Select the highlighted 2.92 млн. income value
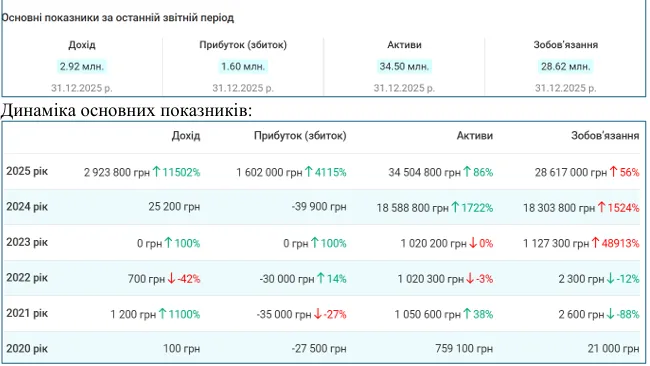 (82, 66)
